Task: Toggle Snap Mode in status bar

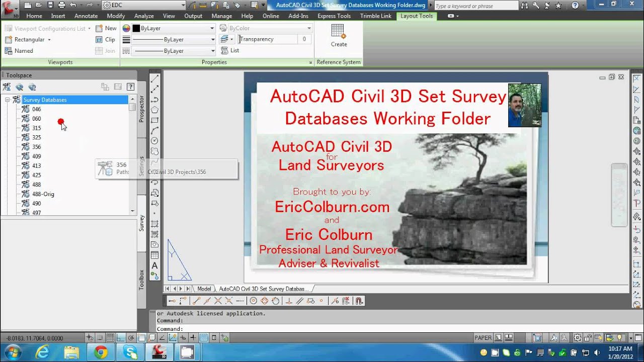Action: click(x=100, y=338)
